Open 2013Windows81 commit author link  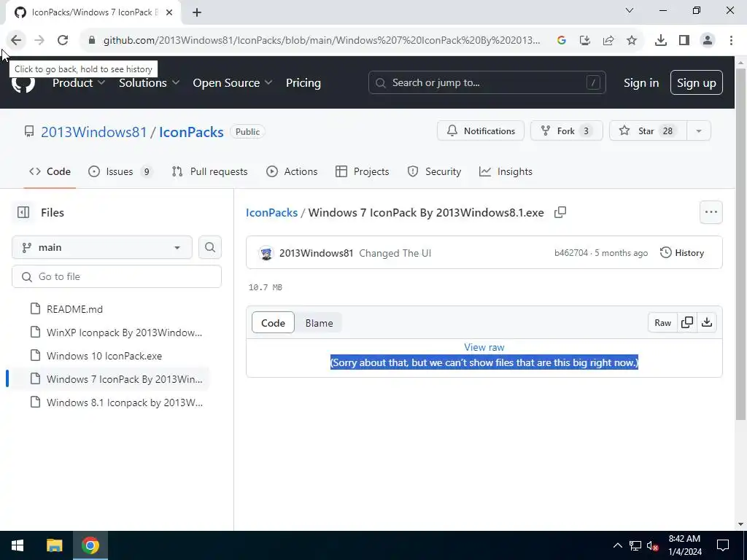tap(317, 253)
